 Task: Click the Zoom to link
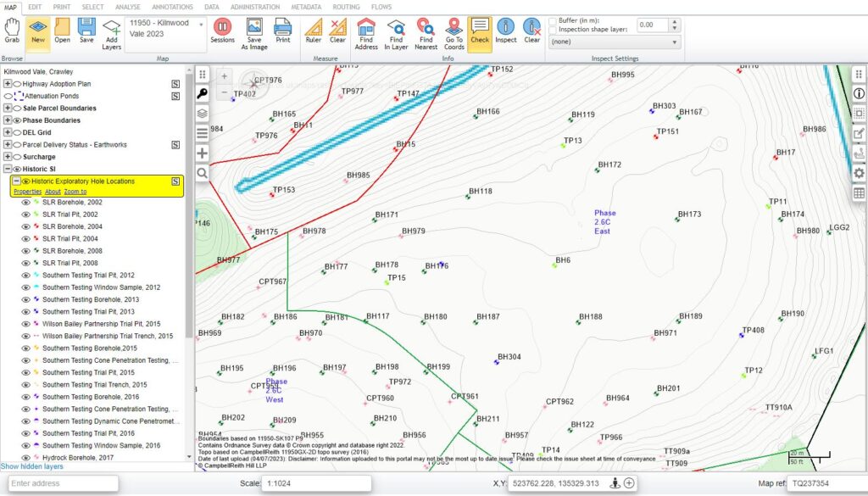point(75,192)
